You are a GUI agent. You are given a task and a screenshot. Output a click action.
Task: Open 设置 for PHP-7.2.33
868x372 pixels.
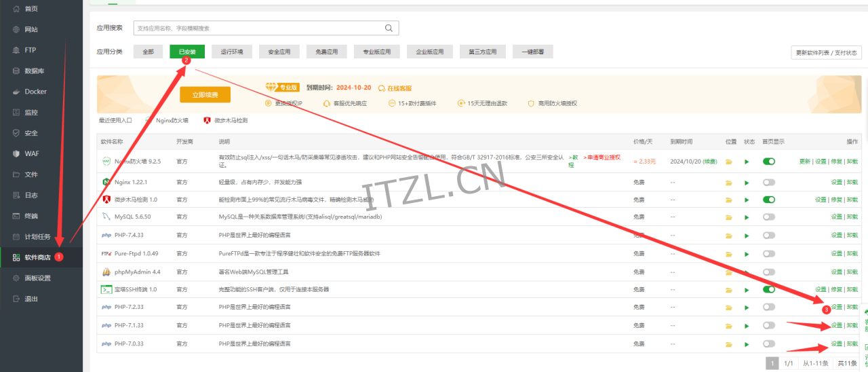coord(836,307)
